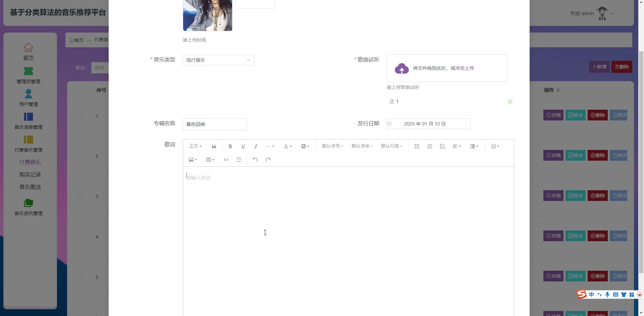Viewport: 644px width, 316px height.
Task: Click the 删除 button in row 3
Action: point(598,196)
